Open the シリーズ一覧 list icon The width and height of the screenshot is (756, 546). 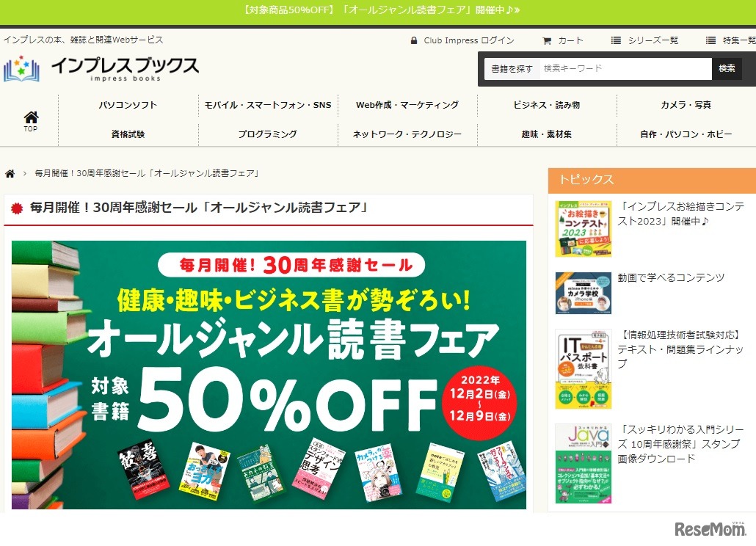pos(616,40)
